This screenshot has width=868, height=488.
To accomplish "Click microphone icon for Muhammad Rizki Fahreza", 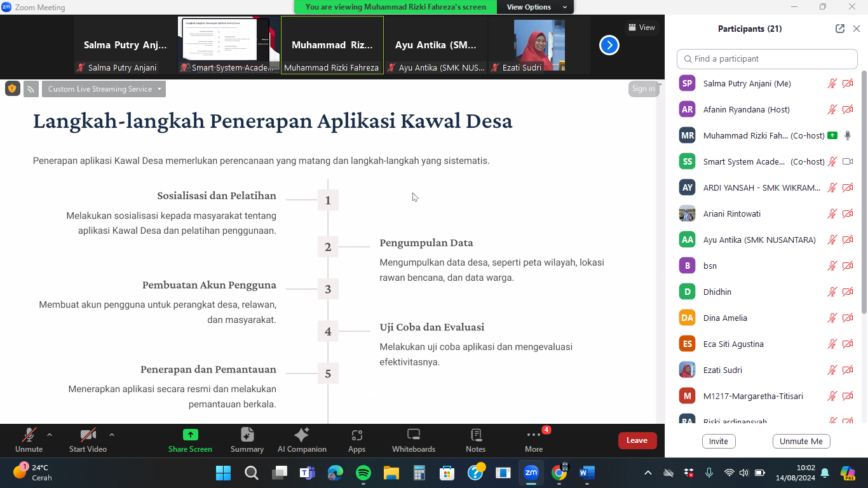I will click(x=848, y=135).
